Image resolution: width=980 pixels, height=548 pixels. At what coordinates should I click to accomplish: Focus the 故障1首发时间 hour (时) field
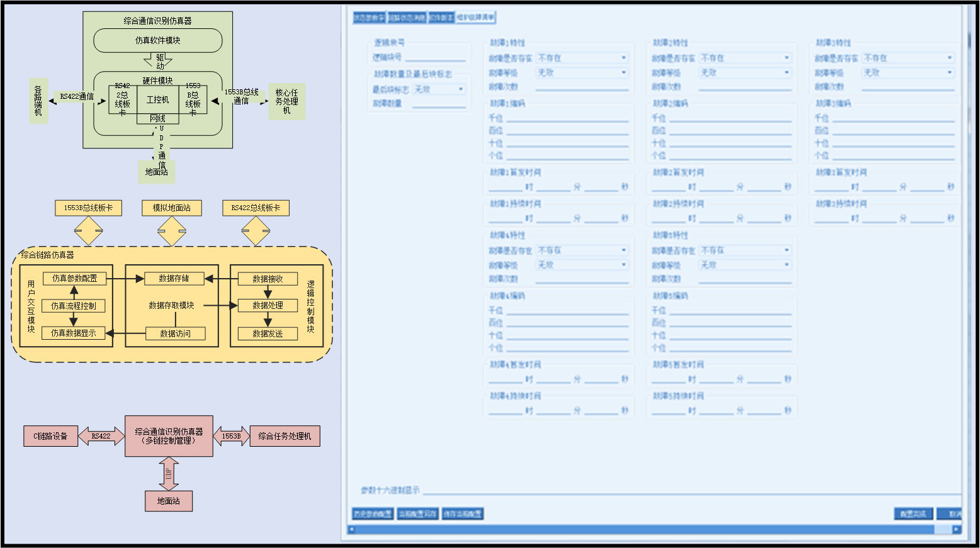click(506, 187)
